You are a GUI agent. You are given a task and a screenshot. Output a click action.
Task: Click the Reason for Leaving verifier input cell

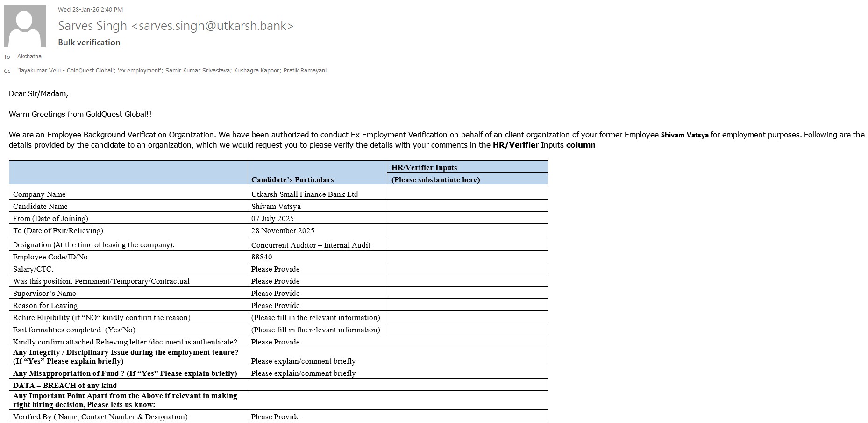[467, 305]
